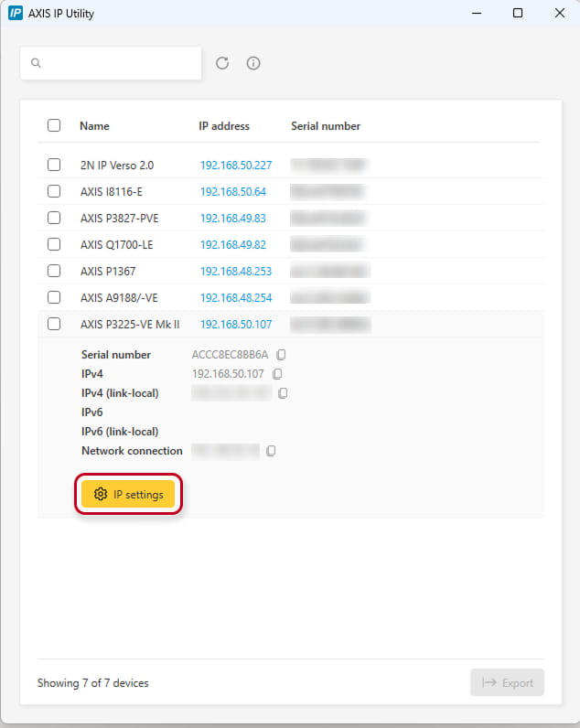Select the AXIS P1367 checkbox

(54, 271)
